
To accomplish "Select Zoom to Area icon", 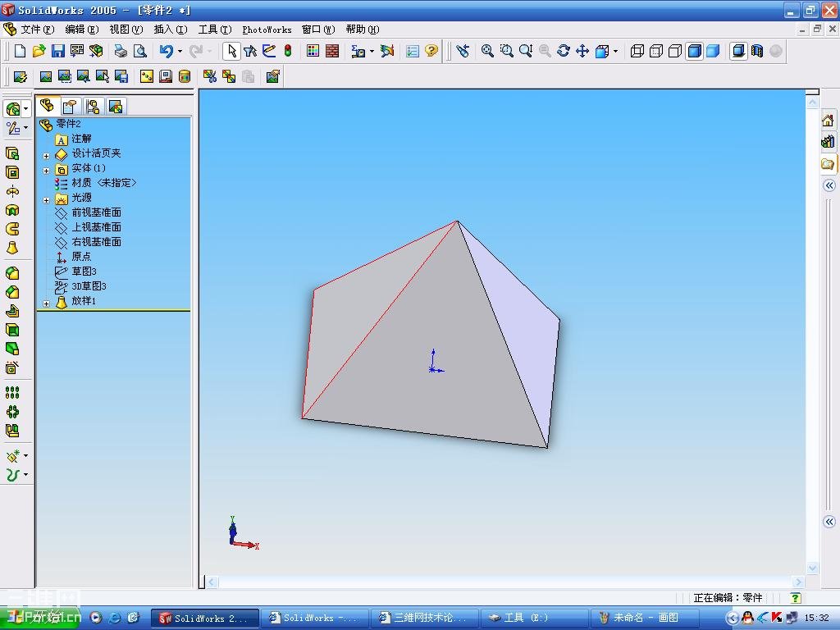I will coord(506,51).
